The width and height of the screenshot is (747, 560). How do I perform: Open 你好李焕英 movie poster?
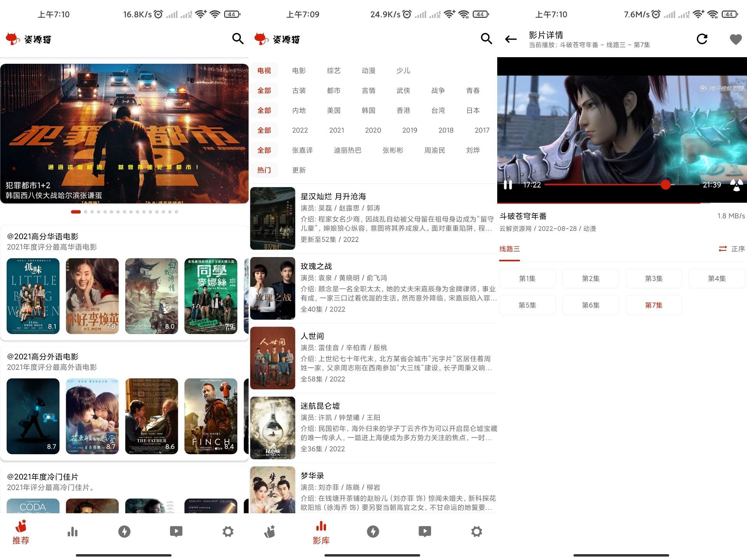point(92,296)
